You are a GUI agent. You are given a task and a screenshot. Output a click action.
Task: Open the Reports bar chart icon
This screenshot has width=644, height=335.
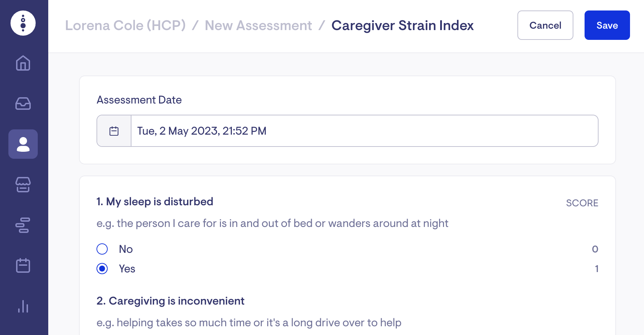[x=23, y=306]
